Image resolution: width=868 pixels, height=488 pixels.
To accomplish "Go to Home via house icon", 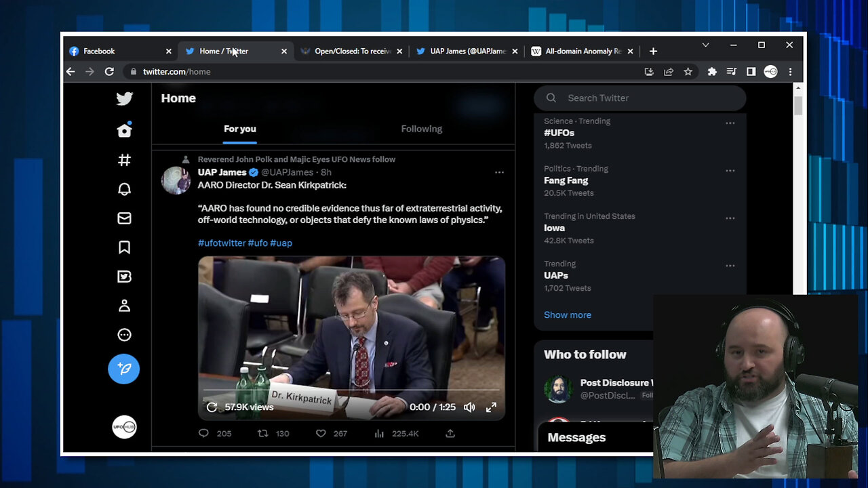I will pyautogui.click(x=124, y=130).
